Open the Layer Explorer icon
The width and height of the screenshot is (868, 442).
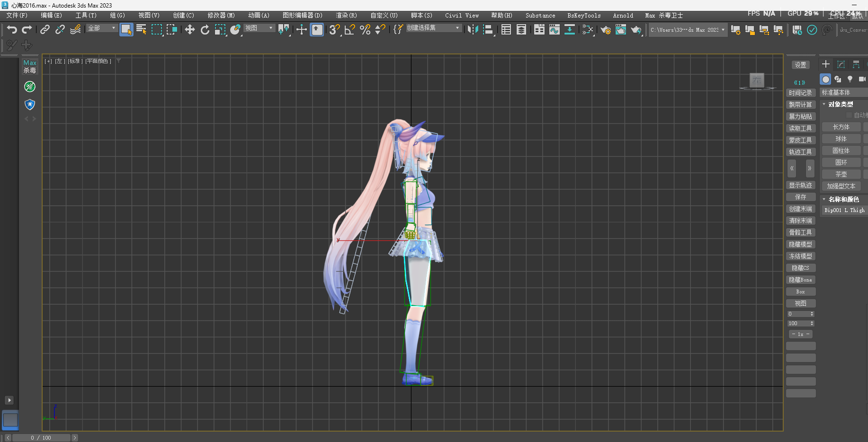click(x=521, y=30)
